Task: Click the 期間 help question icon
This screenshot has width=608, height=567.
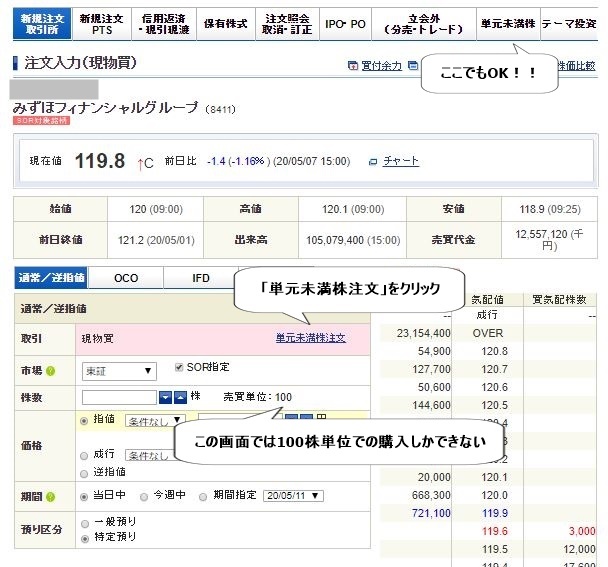Action: [50, 496]
